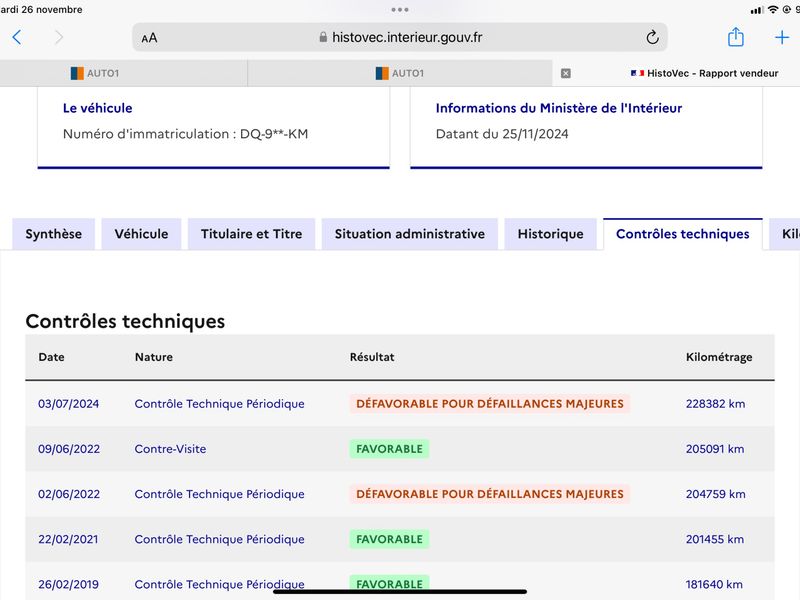Click Contrôle Technique Périodique for 03/07/2024
The width and height of the screenshot is (800, 600).
click(219, 404)
